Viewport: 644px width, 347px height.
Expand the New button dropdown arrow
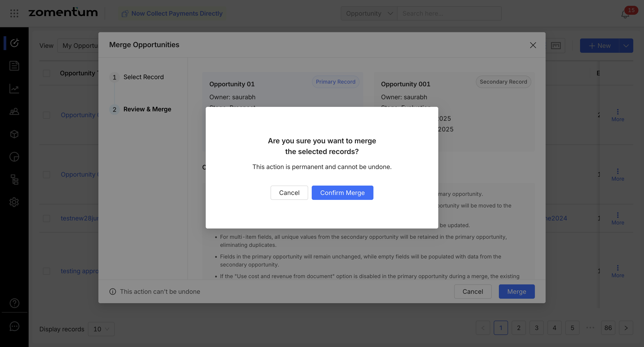point(626,46)
